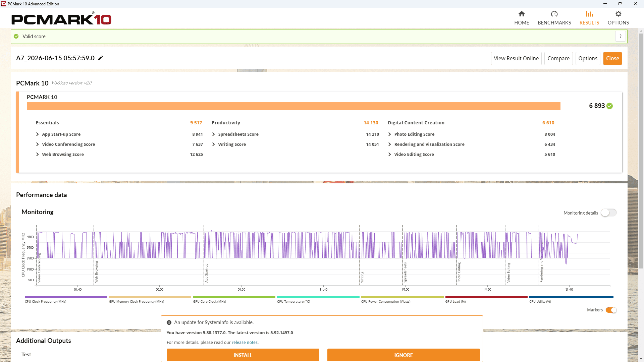
Task: Select CPU Power Consumption legend color bar
Action: tap(402, 297)
